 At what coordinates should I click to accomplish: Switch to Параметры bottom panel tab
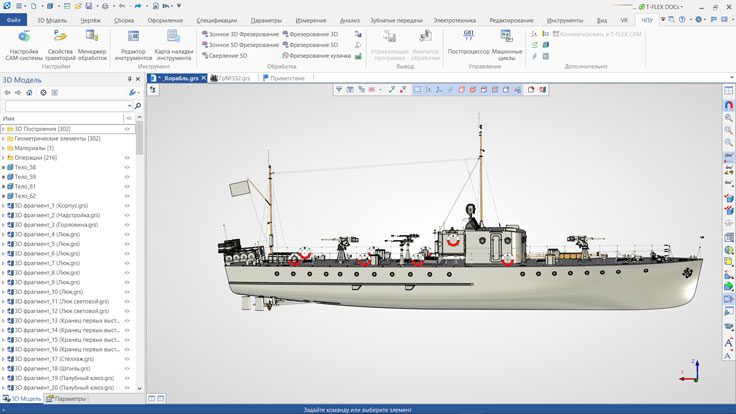coord(66,399)
